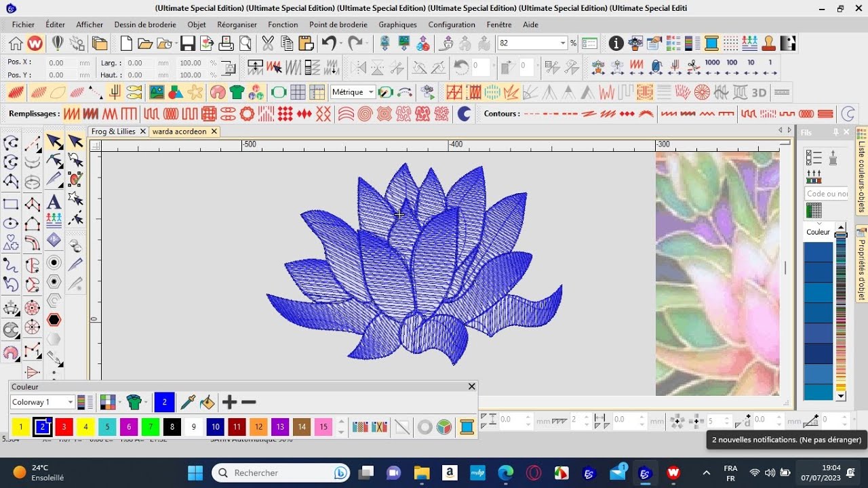
Task: Open the Fichier menu
Action: click(23, 24)
